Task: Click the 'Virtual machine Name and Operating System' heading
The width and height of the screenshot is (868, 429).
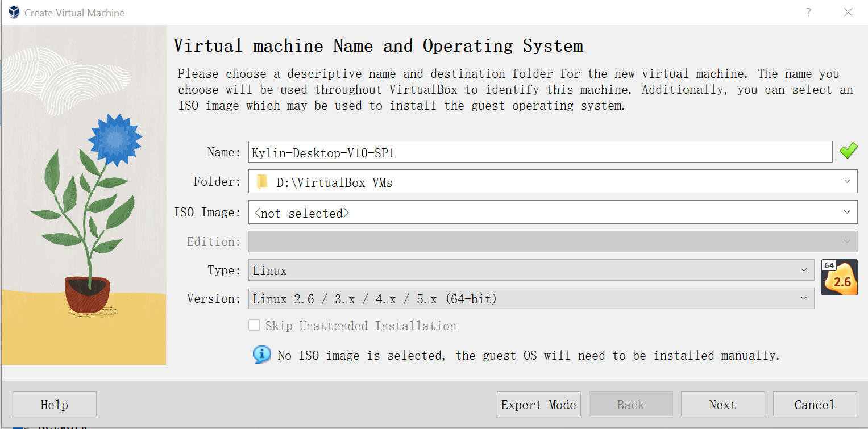Action: [x=378, y=45]
